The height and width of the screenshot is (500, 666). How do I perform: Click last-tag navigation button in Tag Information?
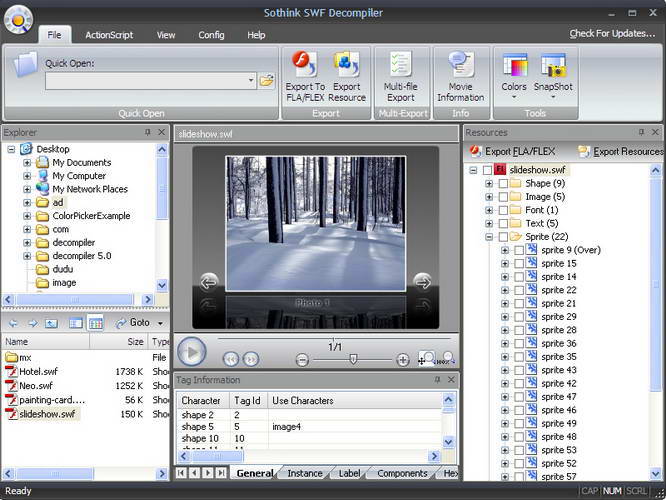click(x=221, y=473)
